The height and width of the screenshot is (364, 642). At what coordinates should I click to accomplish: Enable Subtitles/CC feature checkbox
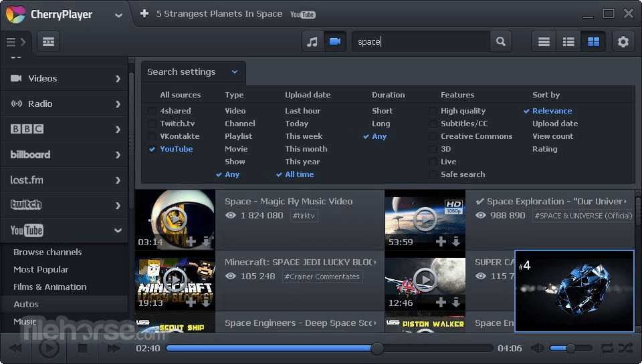[x=433, y=124]
